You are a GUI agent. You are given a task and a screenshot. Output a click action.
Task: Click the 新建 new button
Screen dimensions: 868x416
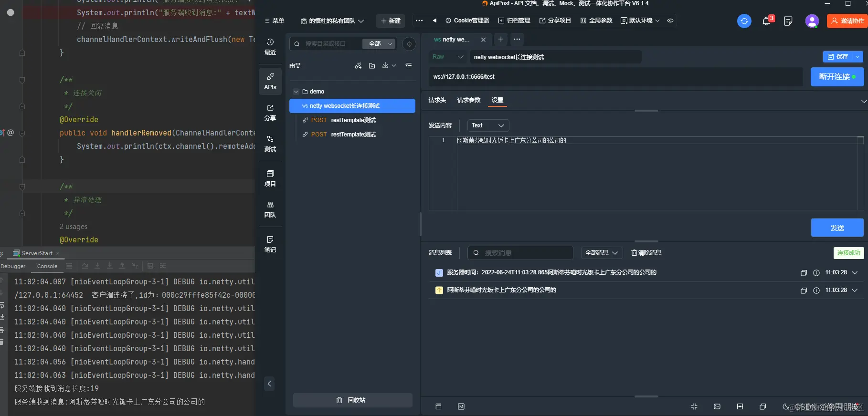pos(391,21)
